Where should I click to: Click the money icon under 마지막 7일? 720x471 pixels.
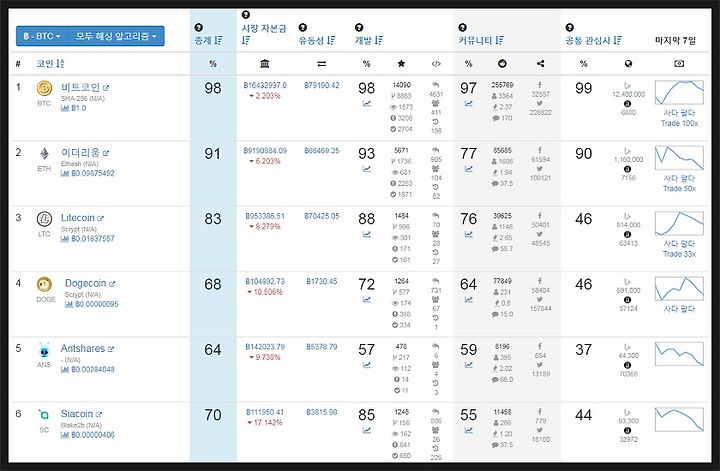point(679,63)
